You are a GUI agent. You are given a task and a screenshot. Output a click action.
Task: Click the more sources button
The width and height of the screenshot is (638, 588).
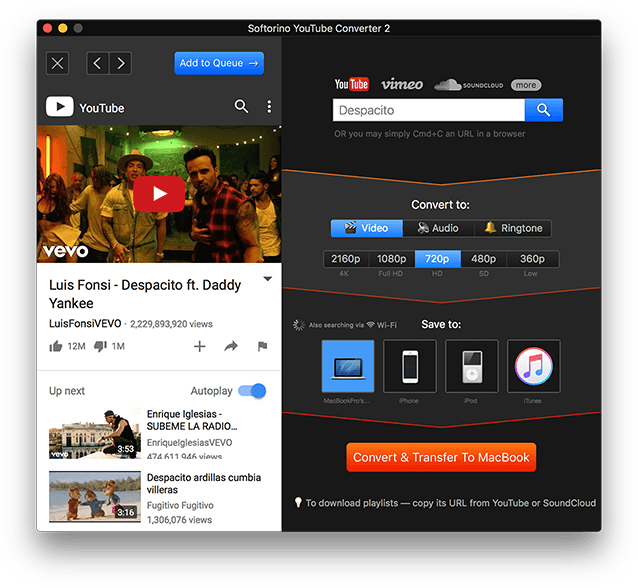[x=526, y=85]
